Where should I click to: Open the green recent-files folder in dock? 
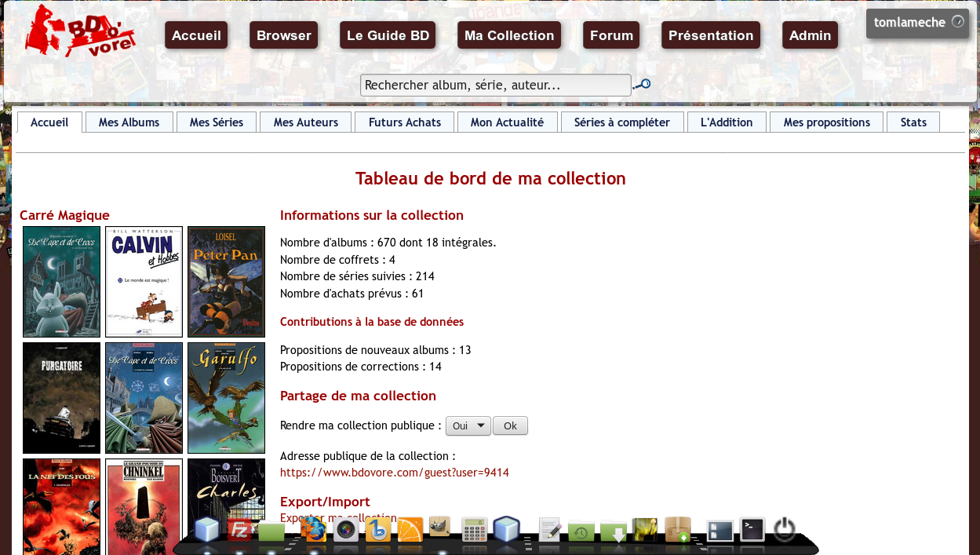[581, 532]
